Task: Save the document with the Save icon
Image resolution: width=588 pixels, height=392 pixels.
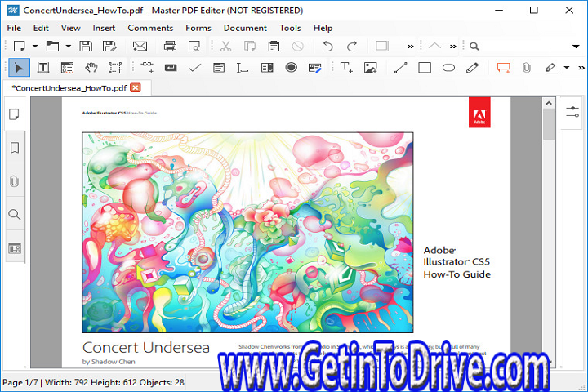Action: point(86,46)
